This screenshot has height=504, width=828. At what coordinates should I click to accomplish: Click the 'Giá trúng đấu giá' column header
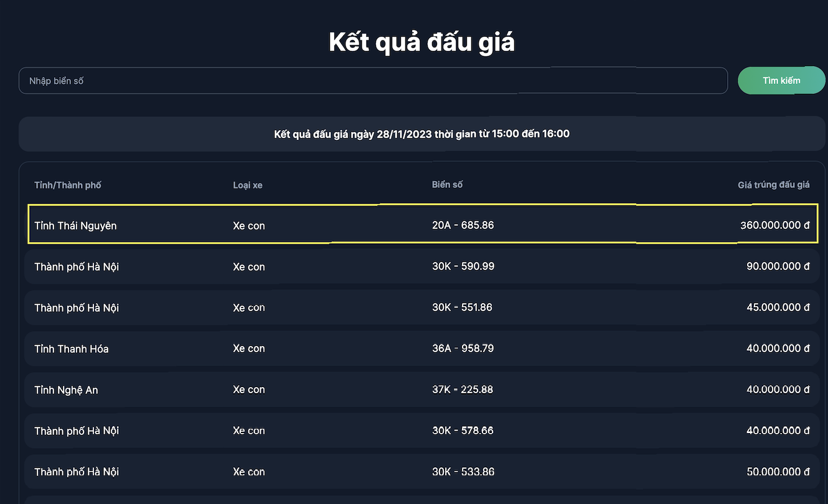click(x=773, y=185)
